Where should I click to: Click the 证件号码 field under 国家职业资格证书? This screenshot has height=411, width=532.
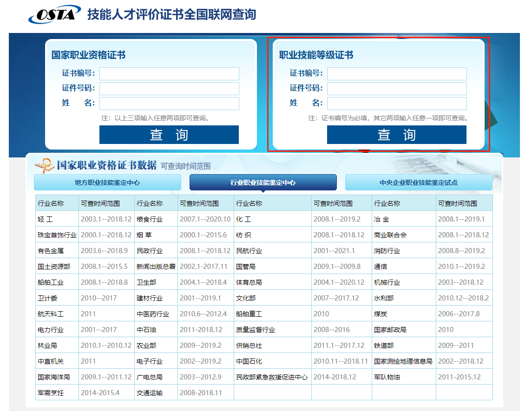[169, 88]
